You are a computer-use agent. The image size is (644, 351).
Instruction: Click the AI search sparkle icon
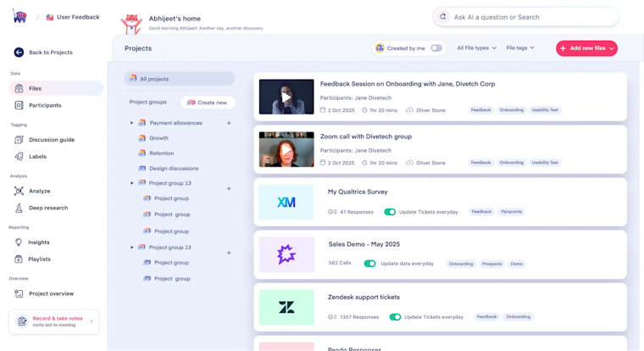[x=442, y=17]
